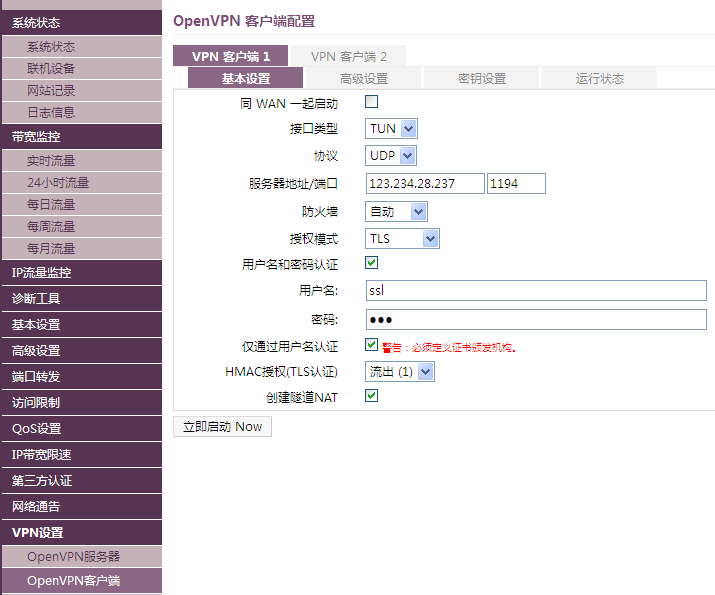Open the HMAC授权 流出 (1) dropdown
Image resolution: width=715 pixels, height=595 pixels.
click(399, 371)
